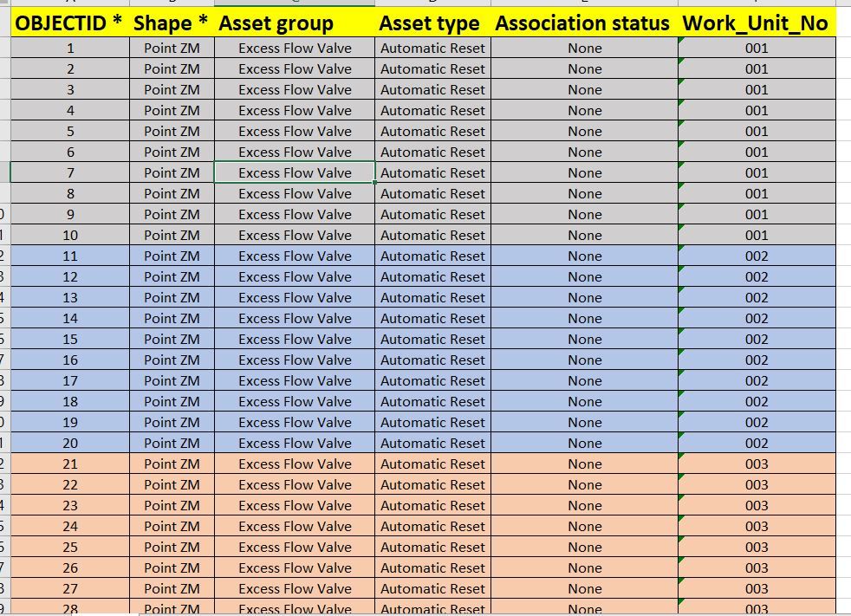Click the Work_Unit_No 003 cell for OBJECTID 24
The width and height of the screenshot is (851, 616).
click(x=756, y=526)
